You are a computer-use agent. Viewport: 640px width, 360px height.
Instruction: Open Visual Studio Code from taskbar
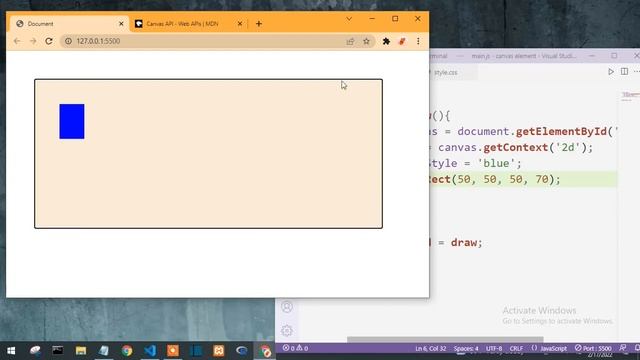coord(150,351)
